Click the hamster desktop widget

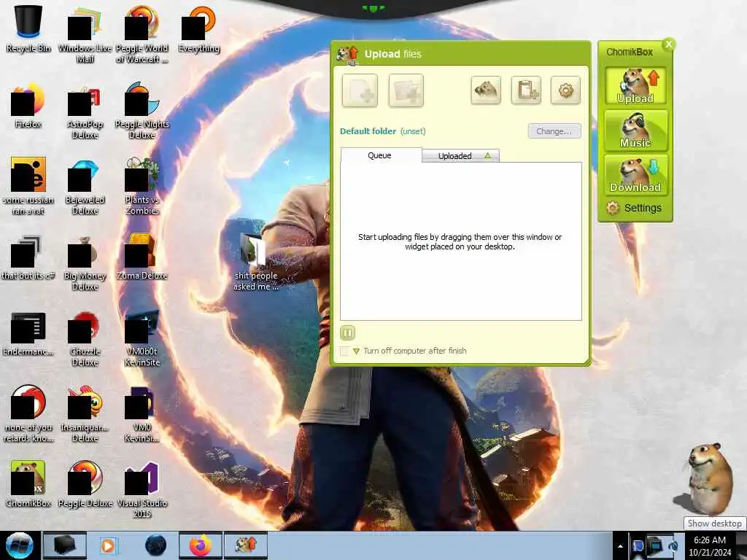click(x=709, y=478)
